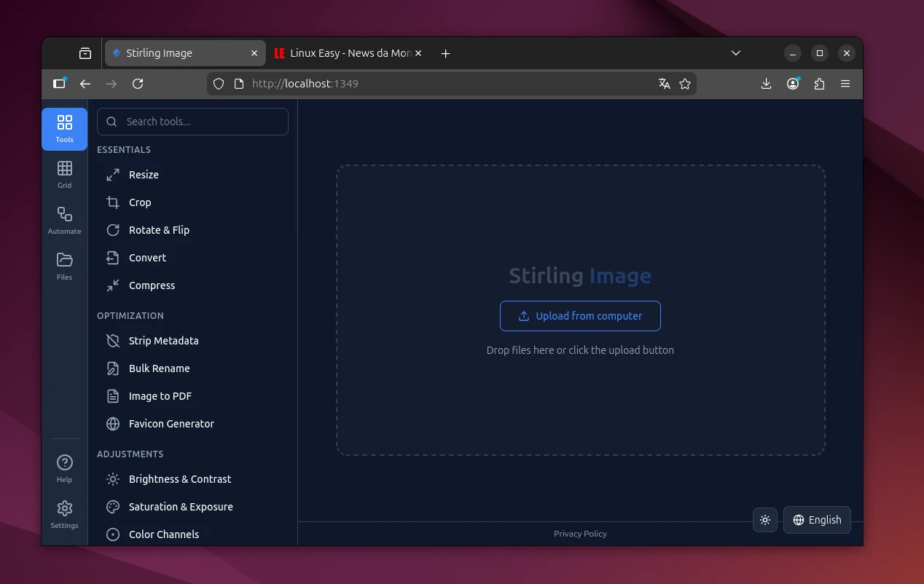924x584 pixels.
Task: Select the Rotate & Flip tool
Action: [x=159, y=229]
